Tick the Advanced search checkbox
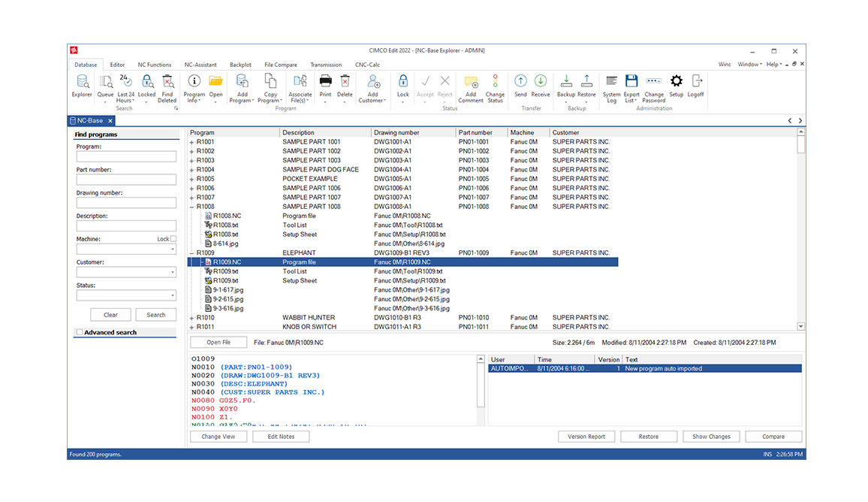Image resolution: width=868 pixels, height=502 pixels. (x=80, y=332)
